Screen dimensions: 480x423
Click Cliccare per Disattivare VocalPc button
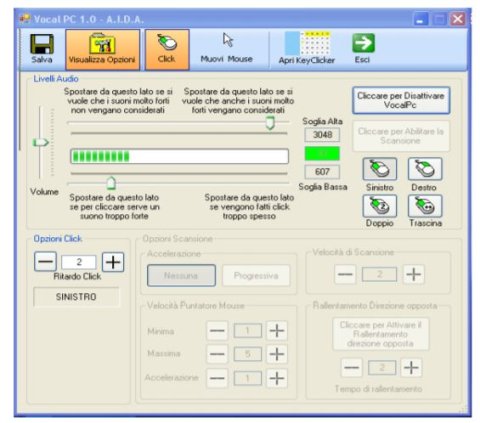[x=401, y=100]
